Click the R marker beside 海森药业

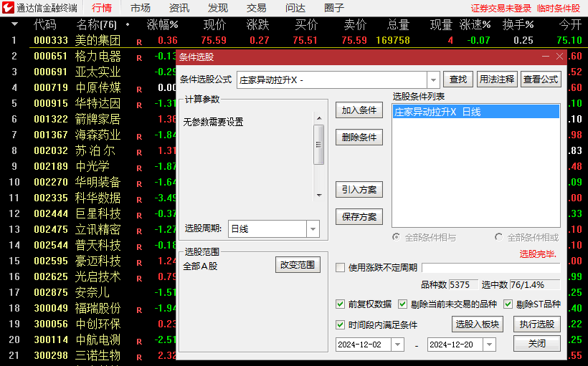tap(139, 137)
